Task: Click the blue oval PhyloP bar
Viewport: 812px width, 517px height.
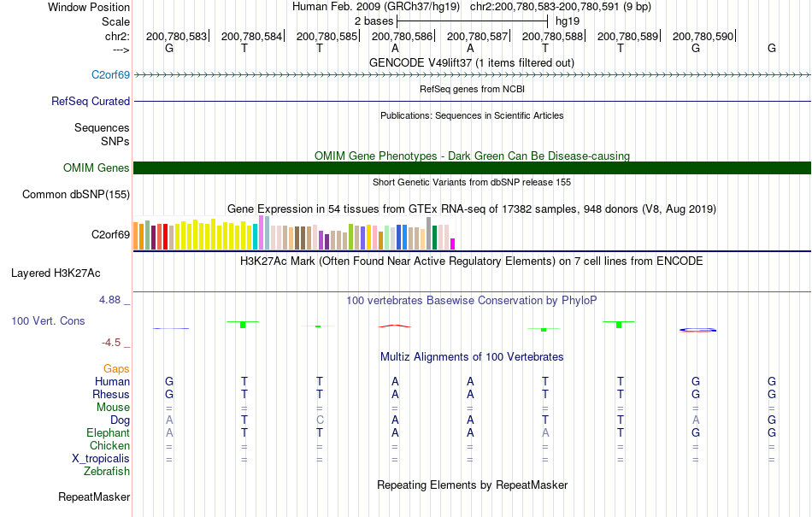Action: 697,330
